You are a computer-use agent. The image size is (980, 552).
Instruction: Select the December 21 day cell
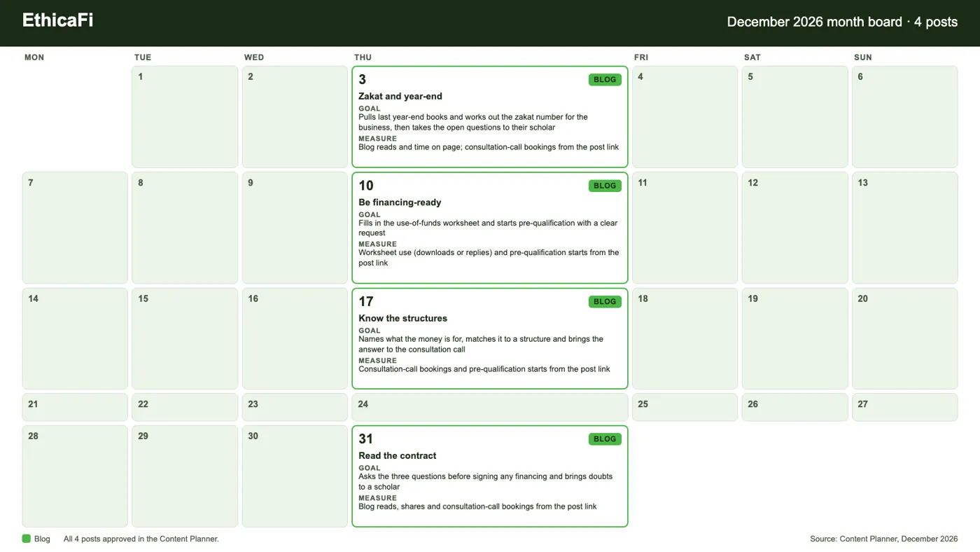(x=75, y=407)
